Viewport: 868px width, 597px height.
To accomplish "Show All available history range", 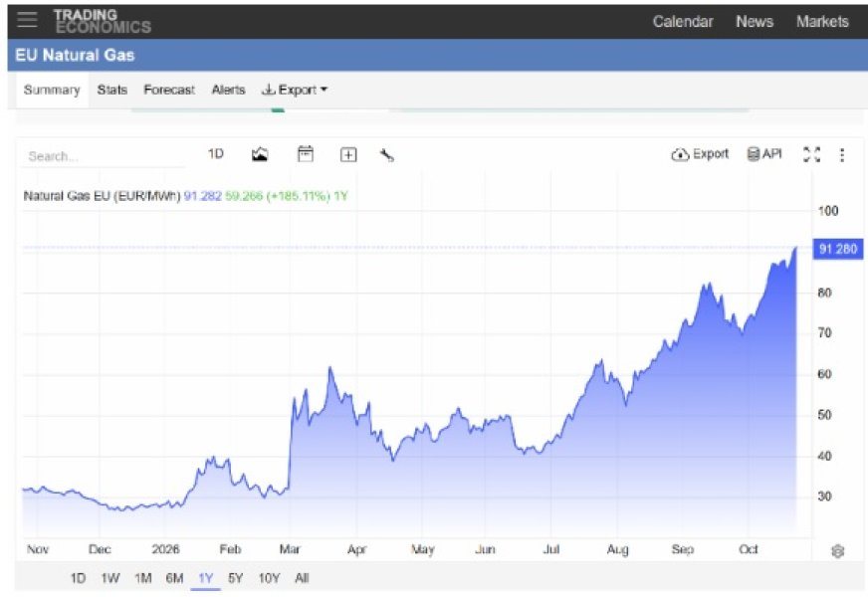I will click(302, 578).
